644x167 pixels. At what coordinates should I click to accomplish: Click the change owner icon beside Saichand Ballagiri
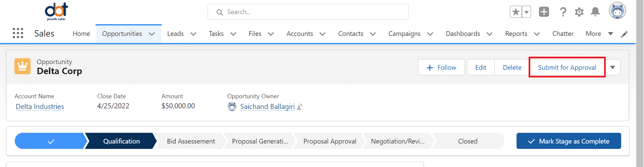click(300, 107)
